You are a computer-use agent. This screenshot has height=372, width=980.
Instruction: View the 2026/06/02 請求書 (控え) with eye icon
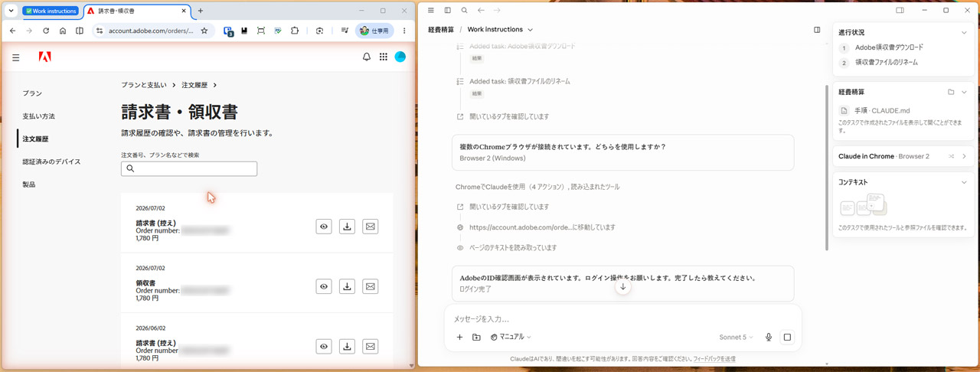[x=324, y=347]
